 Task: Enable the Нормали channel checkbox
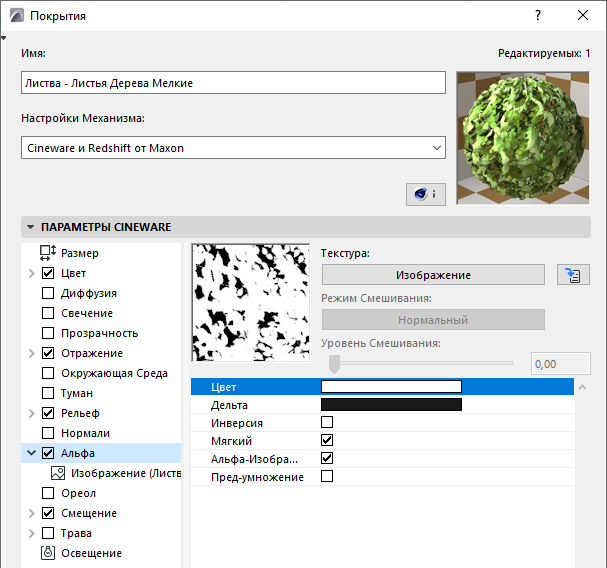[x=48, y=433]
